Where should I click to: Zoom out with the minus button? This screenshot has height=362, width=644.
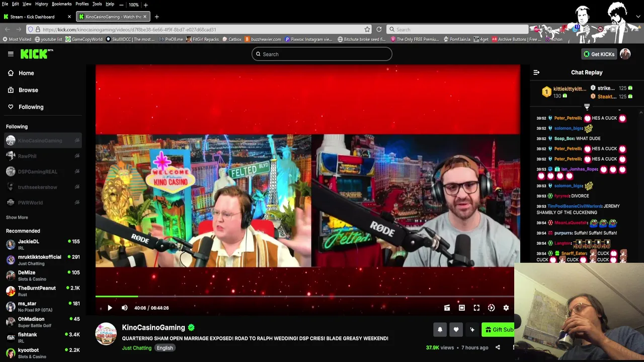point(121,5)
